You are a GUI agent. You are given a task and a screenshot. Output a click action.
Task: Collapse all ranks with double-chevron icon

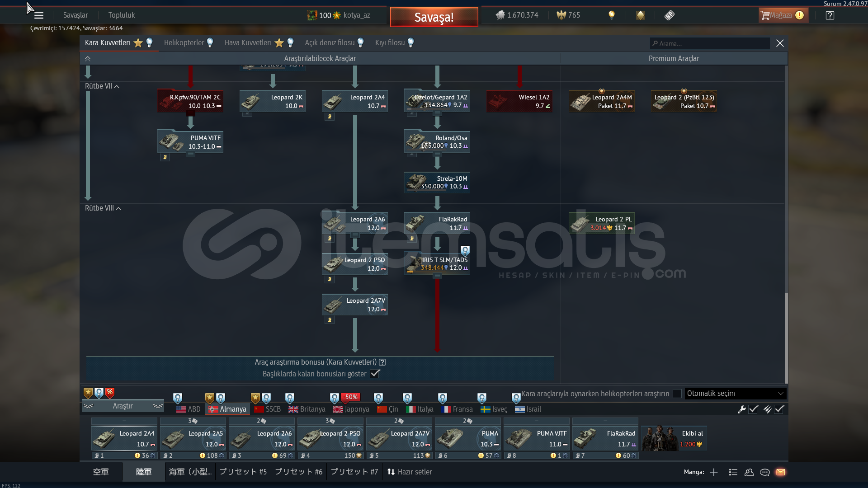(88, 59)
